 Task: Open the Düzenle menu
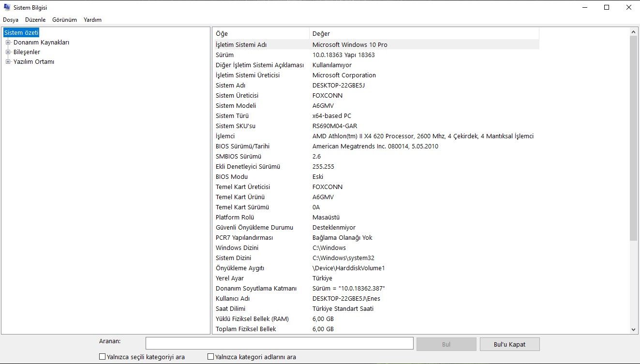35,20
